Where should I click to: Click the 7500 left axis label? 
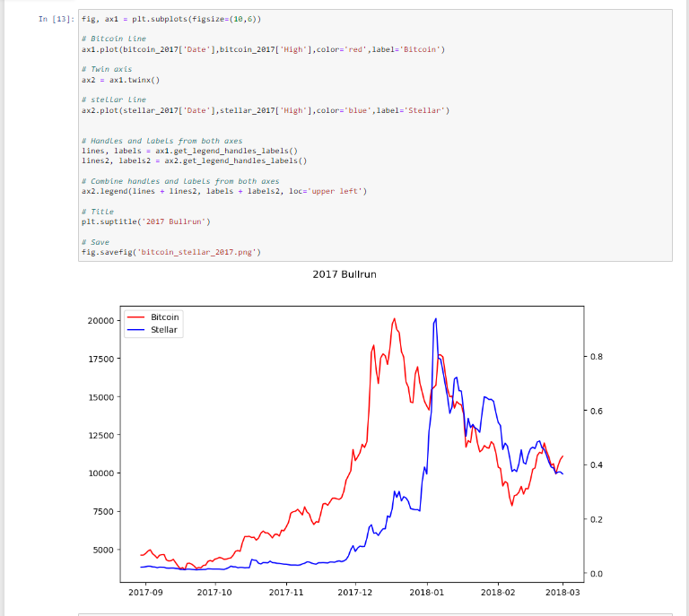[x=103, y=511]
